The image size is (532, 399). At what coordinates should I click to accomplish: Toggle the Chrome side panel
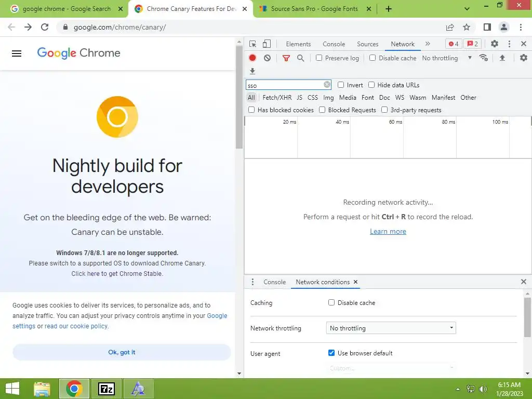coord(487,27)
